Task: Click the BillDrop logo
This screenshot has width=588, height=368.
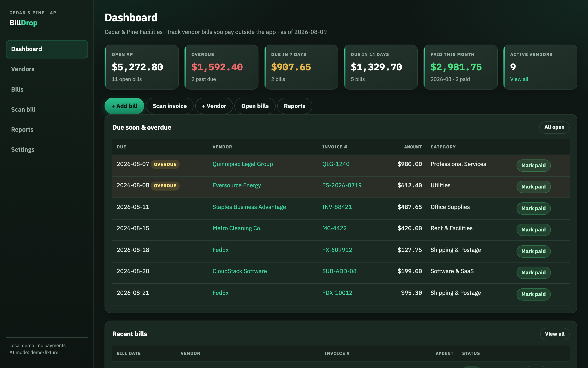Action: pos(23,23)
